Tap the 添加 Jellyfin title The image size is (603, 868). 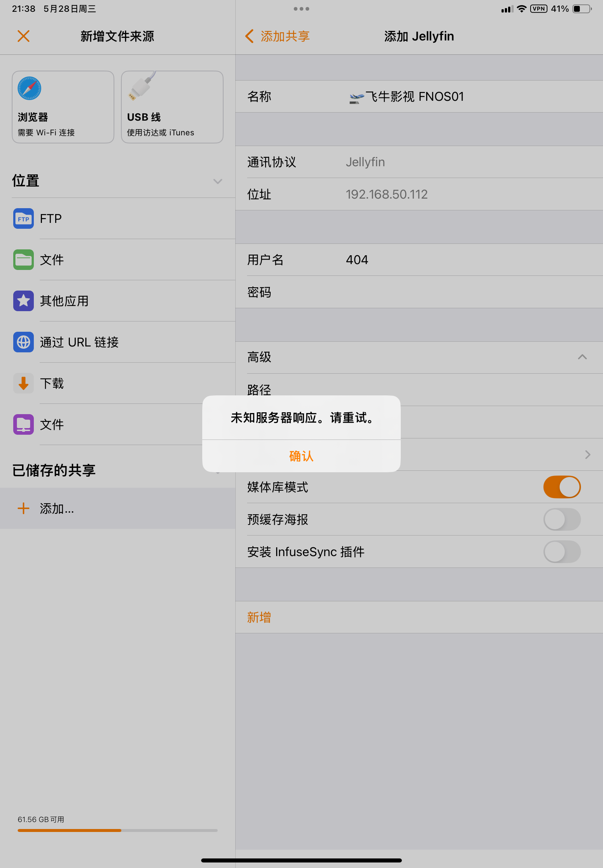tap(419, 36)
